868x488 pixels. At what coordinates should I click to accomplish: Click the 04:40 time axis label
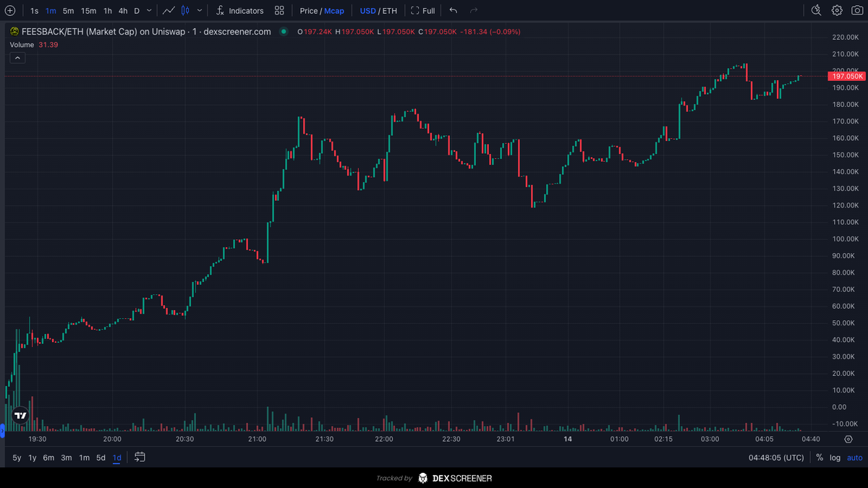(811, 439)
